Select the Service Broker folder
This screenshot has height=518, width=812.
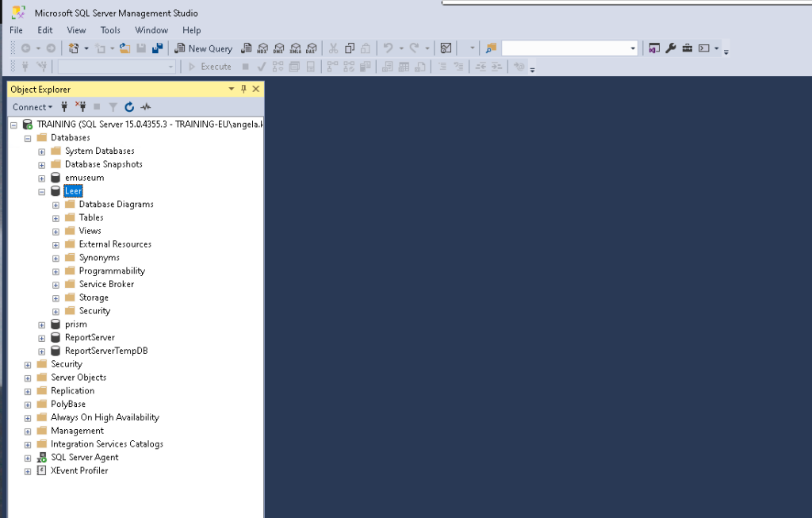tap(106, 284)
